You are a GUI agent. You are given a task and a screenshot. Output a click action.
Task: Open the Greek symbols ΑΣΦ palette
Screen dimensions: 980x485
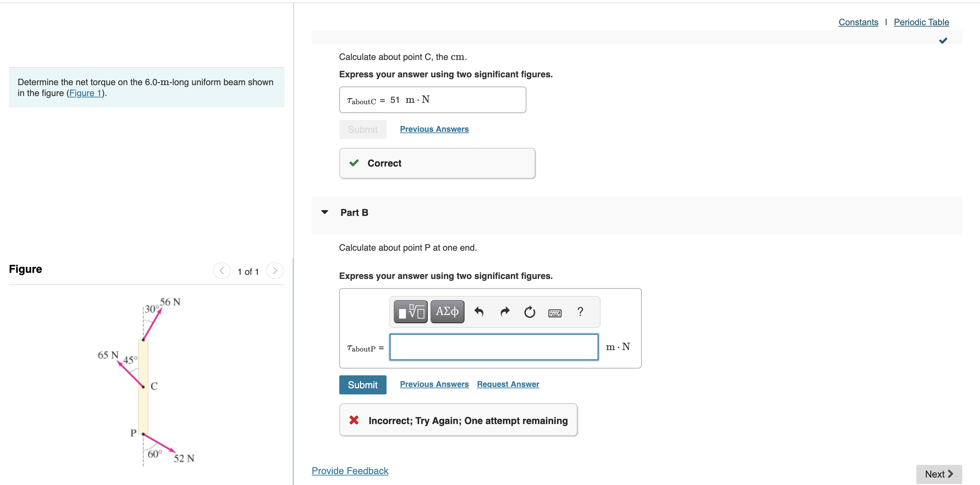[447, 312]
